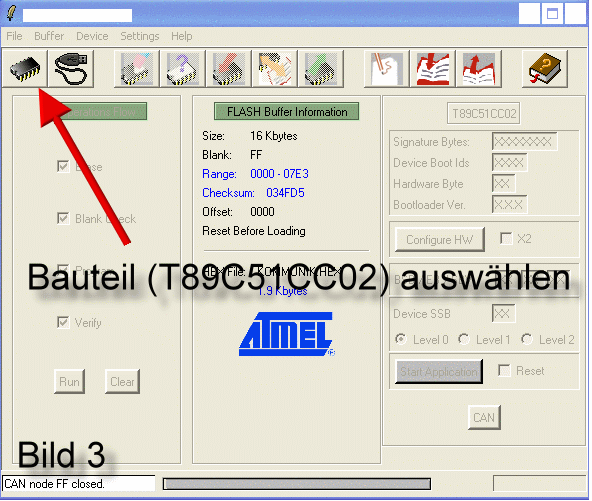The width and height of the screenshot is (592, 501).
Task: Toggle the Blank Check checkbox
Action: (63, 218)
